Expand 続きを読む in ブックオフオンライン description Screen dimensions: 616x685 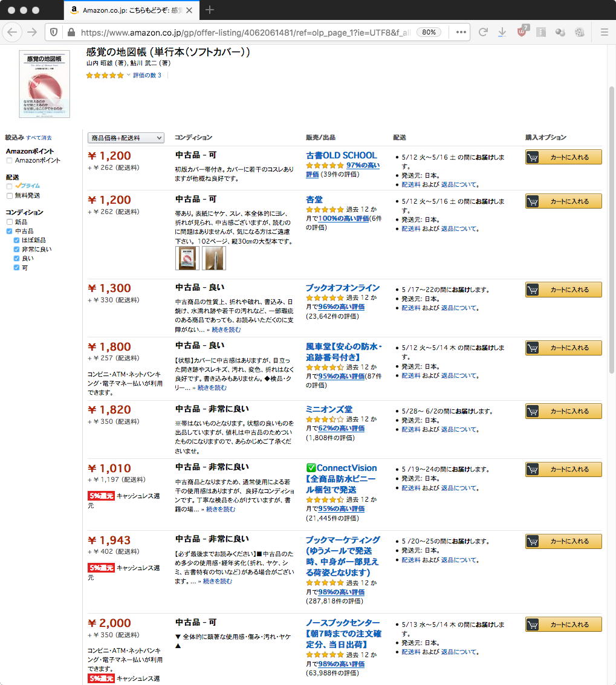tap(226, 330)
